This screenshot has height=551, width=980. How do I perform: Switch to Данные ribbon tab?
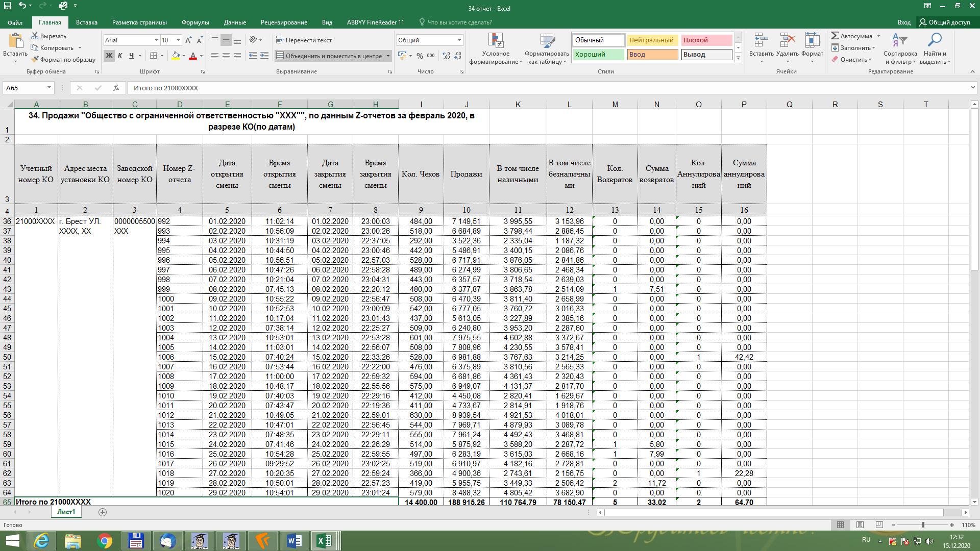pos(235,22)
